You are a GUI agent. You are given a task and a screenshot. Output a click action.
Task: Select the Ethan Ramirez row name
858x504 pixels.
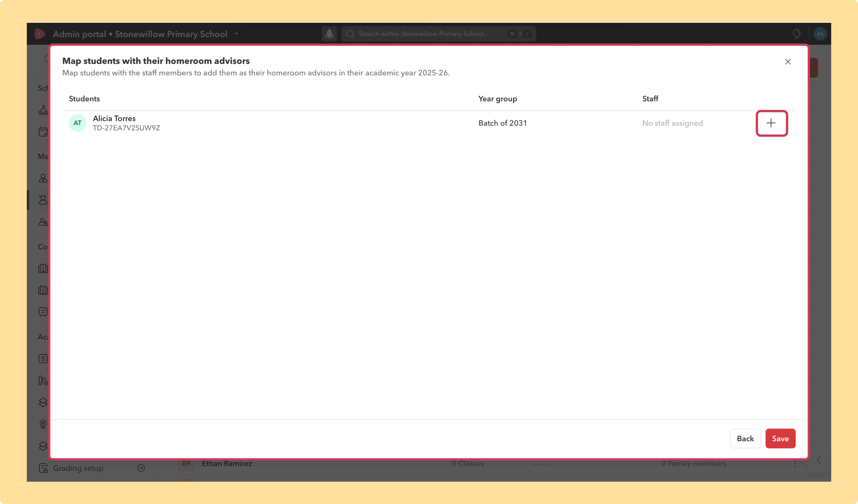227,464
